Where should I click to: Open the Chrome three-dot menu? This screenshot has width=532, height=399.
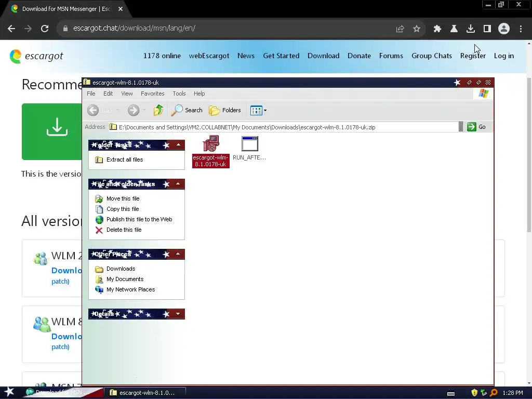521,29
